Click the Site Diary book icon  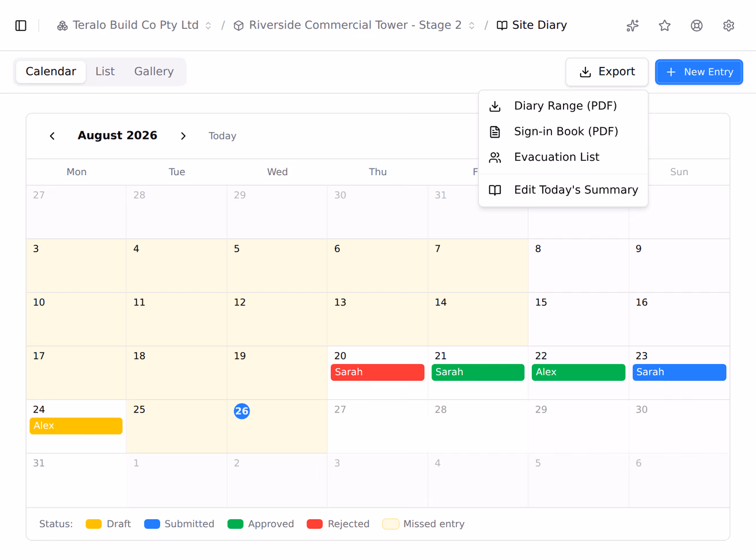pyautogui.click(x=502, y=25)
